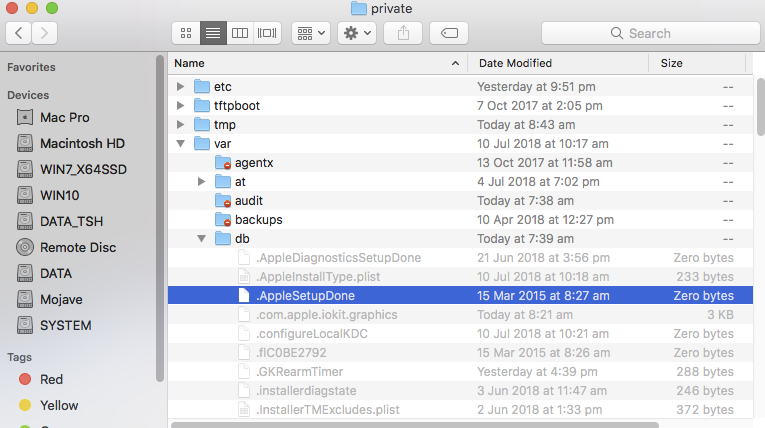Go forward with the forward arrow button
Screen dimensions: 765x428
tap(44, 33)
